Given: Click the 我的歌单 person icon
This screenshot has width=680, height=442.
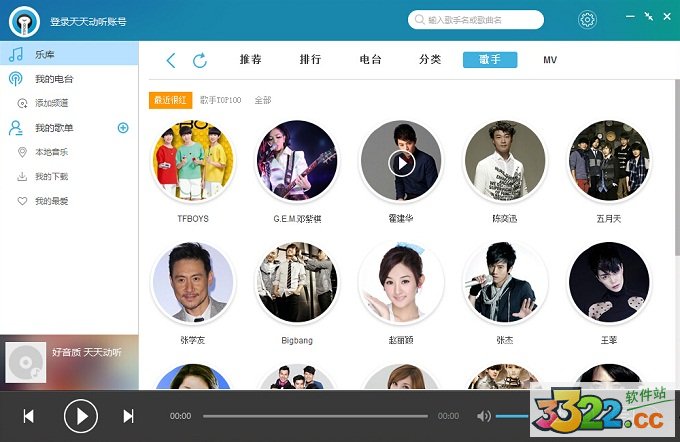Looking at the screenshot, I should coord(16,128).
